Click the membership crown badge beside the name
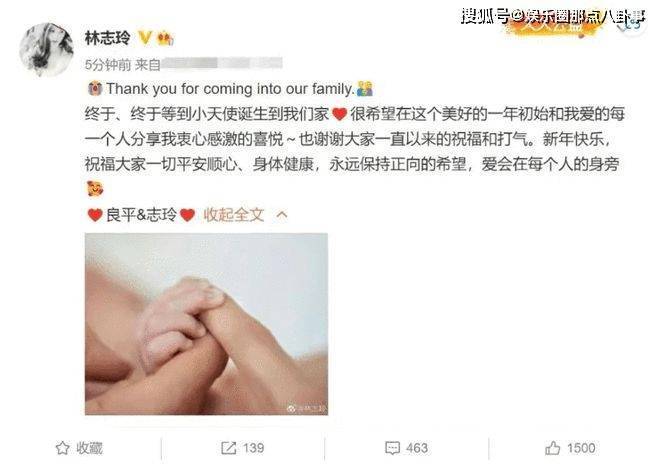Viewport: 660px width, 474px height. tap(165, 39)
